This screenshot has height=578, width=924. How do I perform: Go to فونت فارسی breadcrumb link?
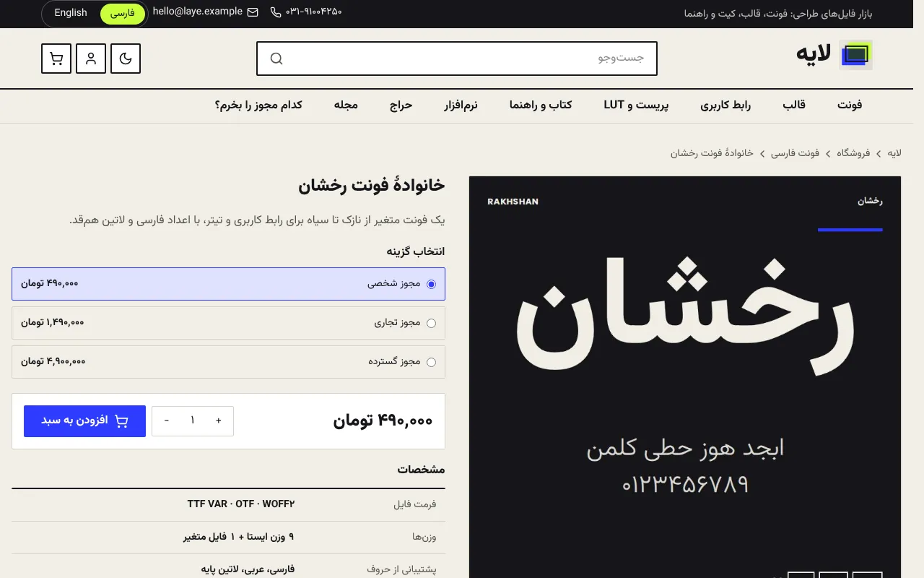click(795, 153)
